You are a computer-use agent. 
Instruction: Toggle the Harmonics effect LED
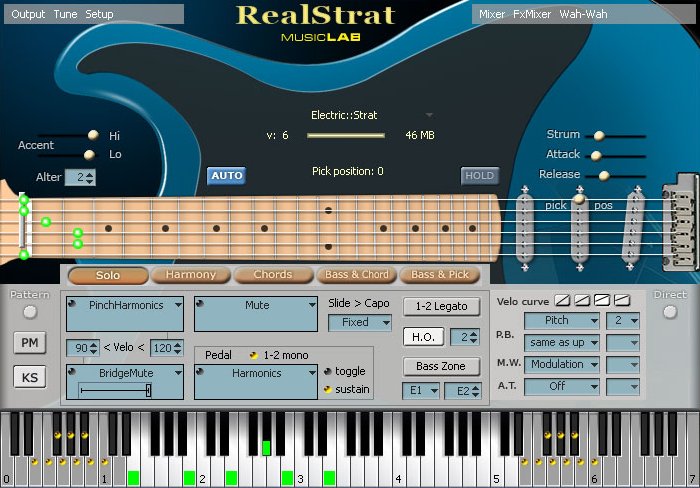coord(200,371)
